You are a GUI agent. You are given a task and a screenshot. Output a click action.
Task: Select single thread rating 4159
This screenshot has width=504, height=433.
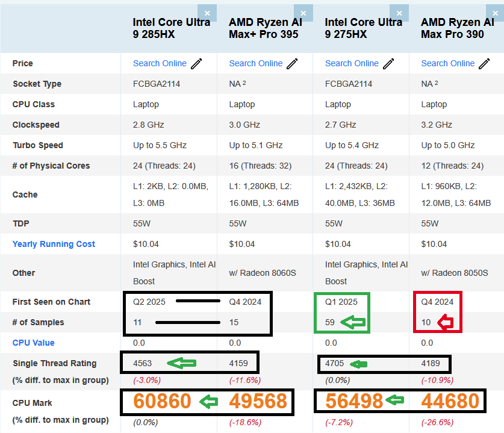click(x=238, y=363)
